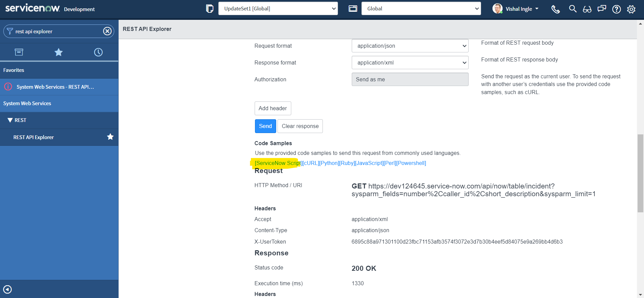Open the Global application scope dropdown
Screen dimensions: 644x298
pyautogui.click(x=421, y=8)
